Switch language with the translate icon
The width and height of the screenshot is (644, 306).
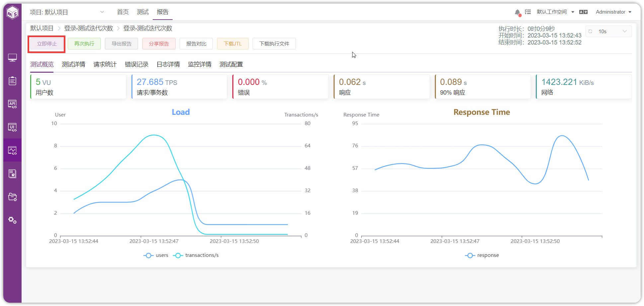(583, 12)
